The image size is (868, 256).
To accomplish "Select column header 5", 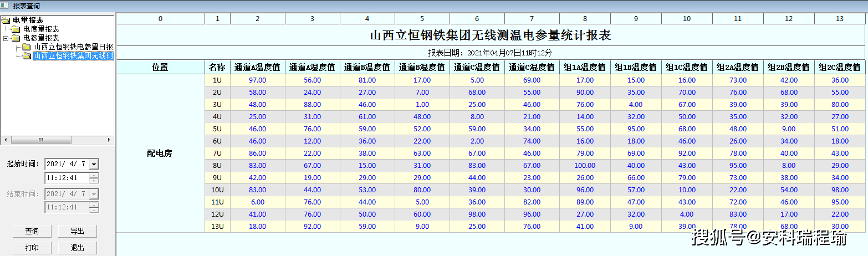I will [422, 19].
